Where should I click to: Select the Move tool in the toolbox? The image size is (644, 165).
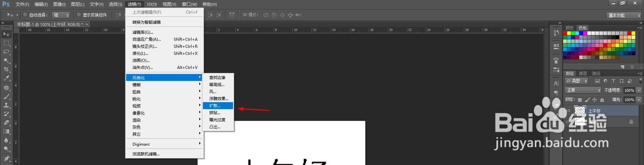(6, 34)
